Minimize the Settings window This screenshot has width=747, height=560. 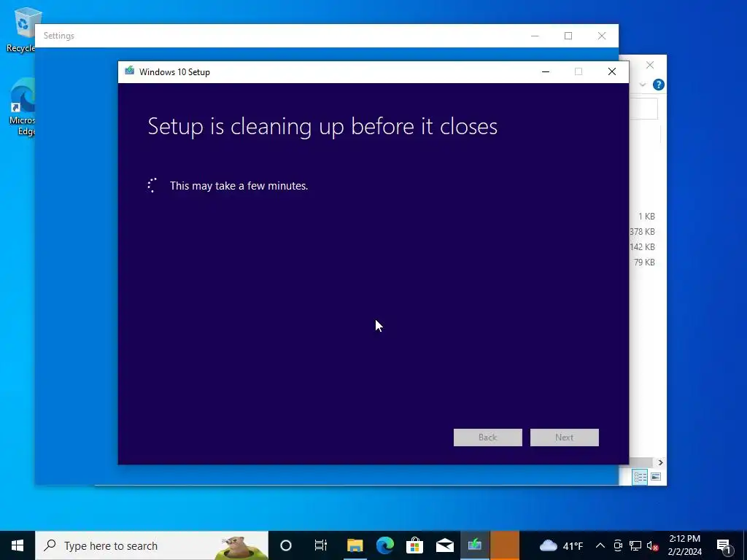[535, 36]
